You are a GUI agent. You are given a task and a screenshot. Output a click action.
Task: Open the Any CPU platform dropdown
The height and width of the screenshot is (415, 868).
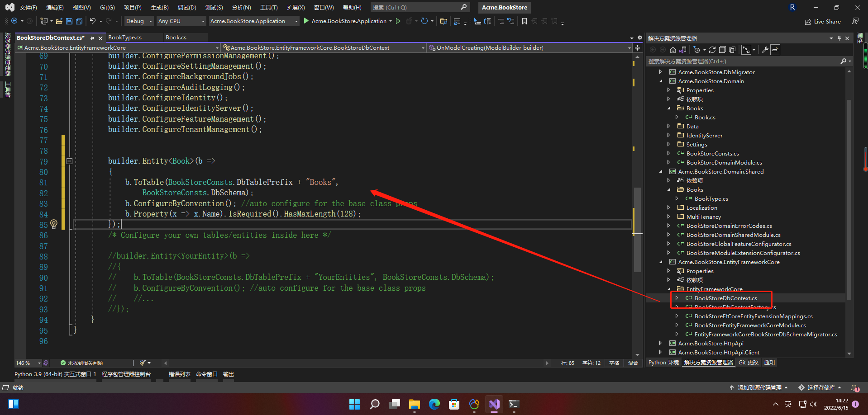tap(181, 21)
